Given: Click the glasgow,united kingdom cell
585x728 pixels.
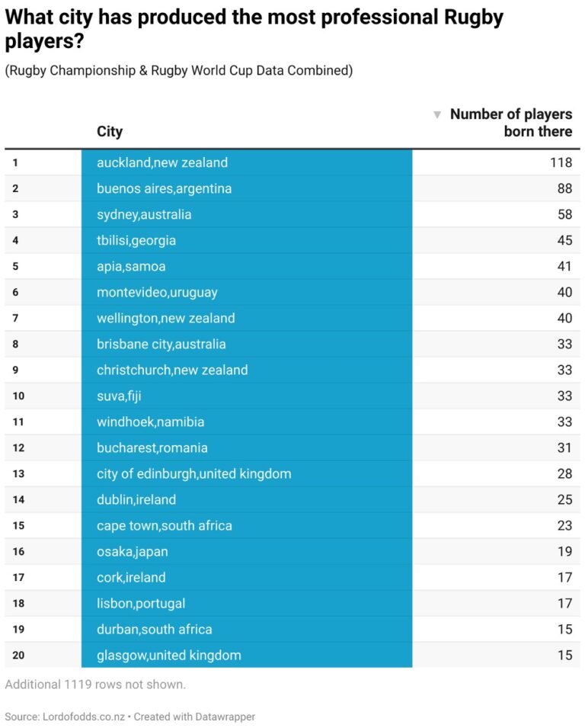Looking at the screenshot, I should tap(169, 655).
